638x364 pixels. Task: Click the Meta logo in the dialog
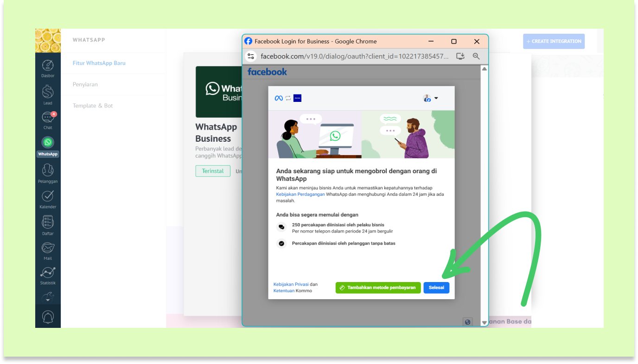[x=279, y=98]
